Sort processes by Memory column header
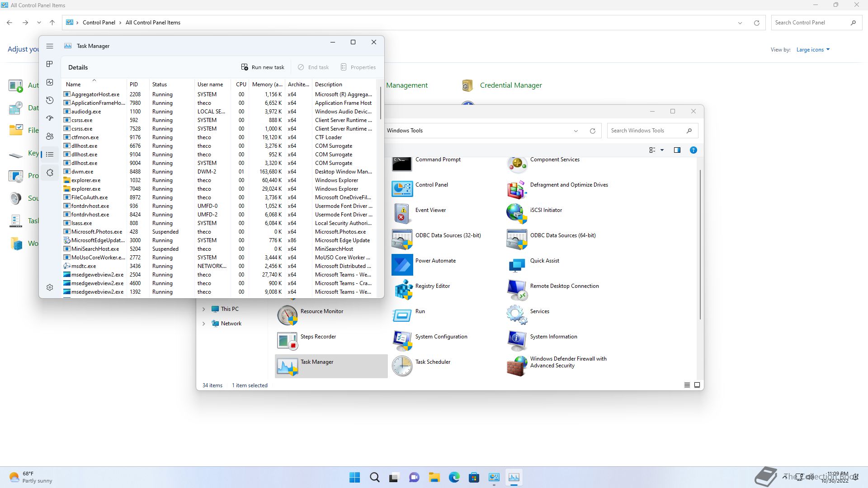Image resolution: width=868 pixels, height=488 pixels. click(x=267, y=84)
